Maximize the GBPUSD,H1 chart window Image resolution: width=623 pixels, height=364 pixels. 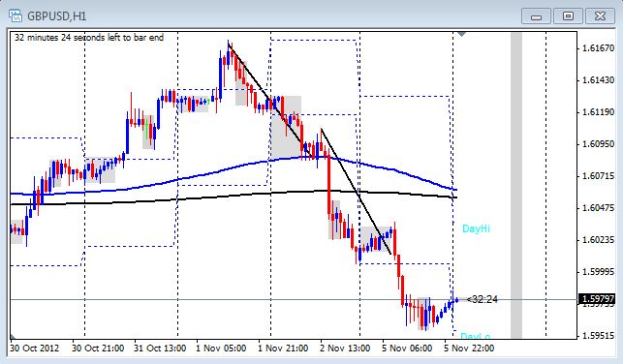(x=568, y=16)
